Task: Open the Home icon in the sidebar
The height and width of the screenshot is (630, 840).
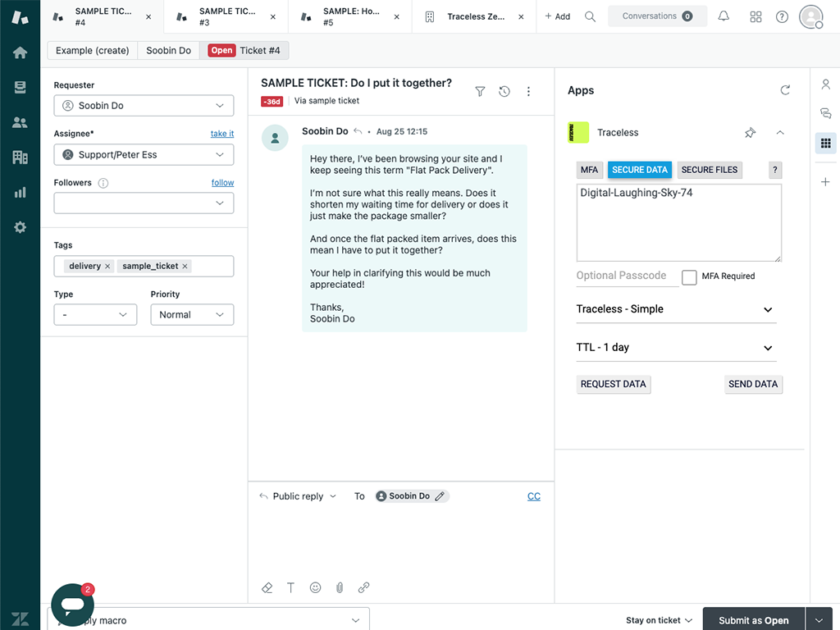Action: pos(20,50)
